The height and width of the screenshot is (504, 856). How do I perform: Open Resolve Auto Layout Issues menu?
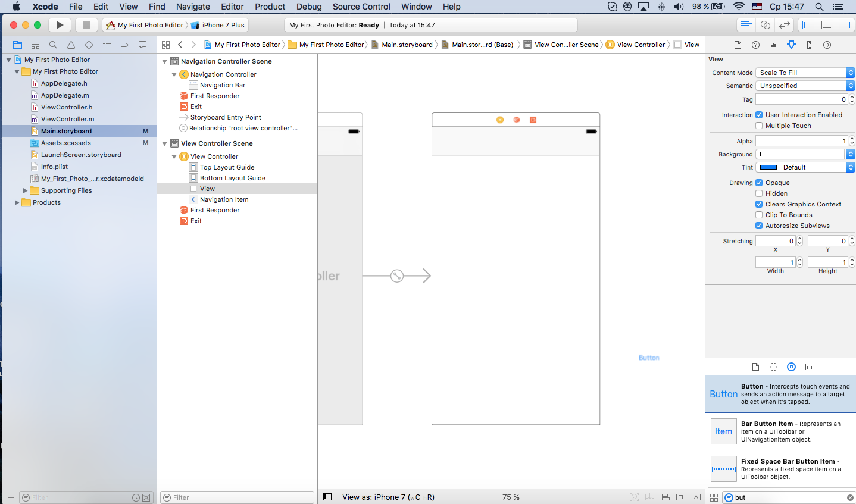coord(696,497)
